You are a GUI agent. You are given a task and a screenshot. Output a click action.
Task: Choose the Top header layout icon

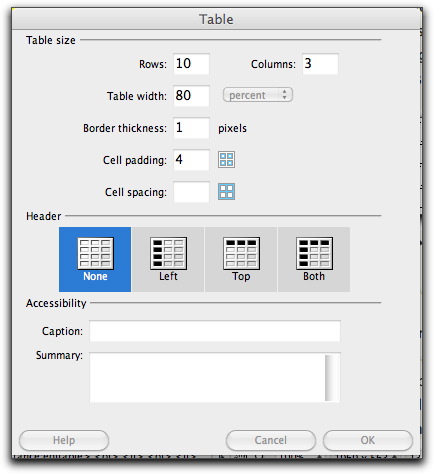point(241,254)
